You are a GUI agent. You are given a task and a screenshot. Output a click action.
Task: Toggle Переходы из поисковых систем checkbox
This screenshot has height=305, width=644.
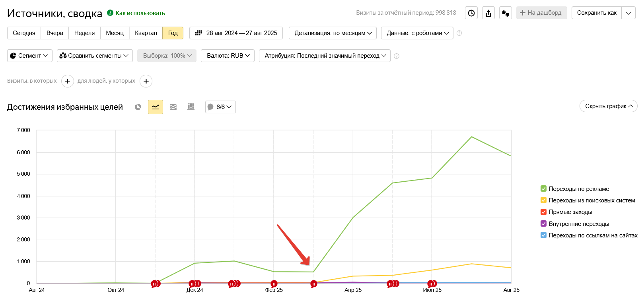pyautogui.click(x=543, y=200)
